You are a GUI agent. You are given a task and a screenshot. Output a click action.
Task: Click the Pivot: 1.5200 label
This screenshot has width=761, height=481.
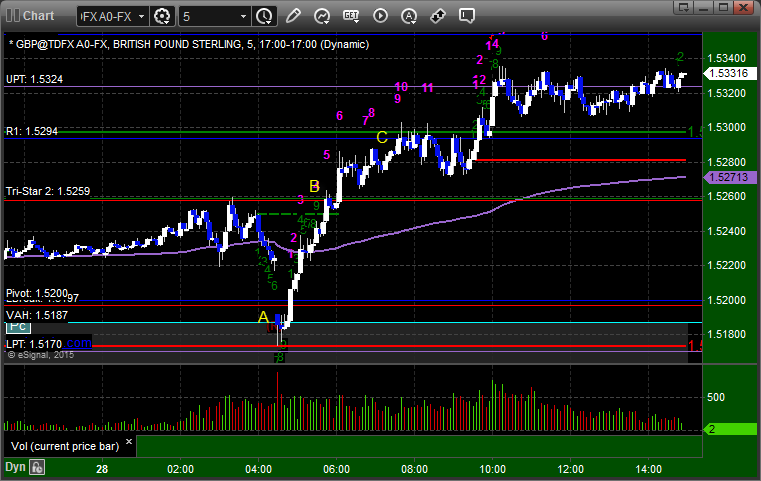tap(37, 293)
